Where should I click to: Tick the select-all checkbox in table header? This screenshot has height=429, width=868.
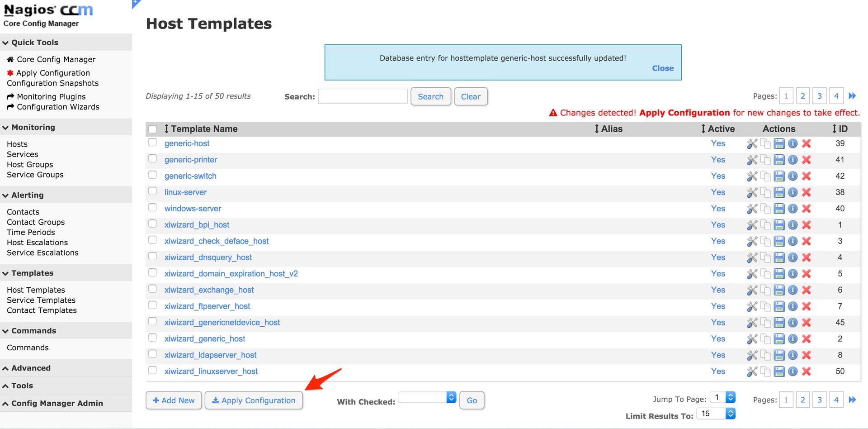153,129
